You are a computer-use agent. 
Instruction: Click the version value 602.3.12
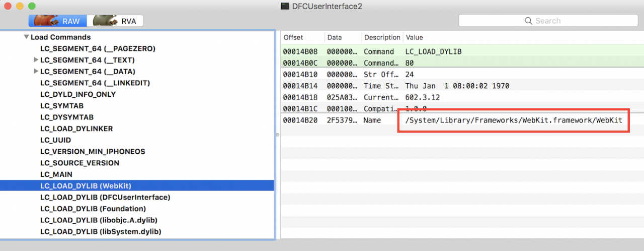(424, 97)
